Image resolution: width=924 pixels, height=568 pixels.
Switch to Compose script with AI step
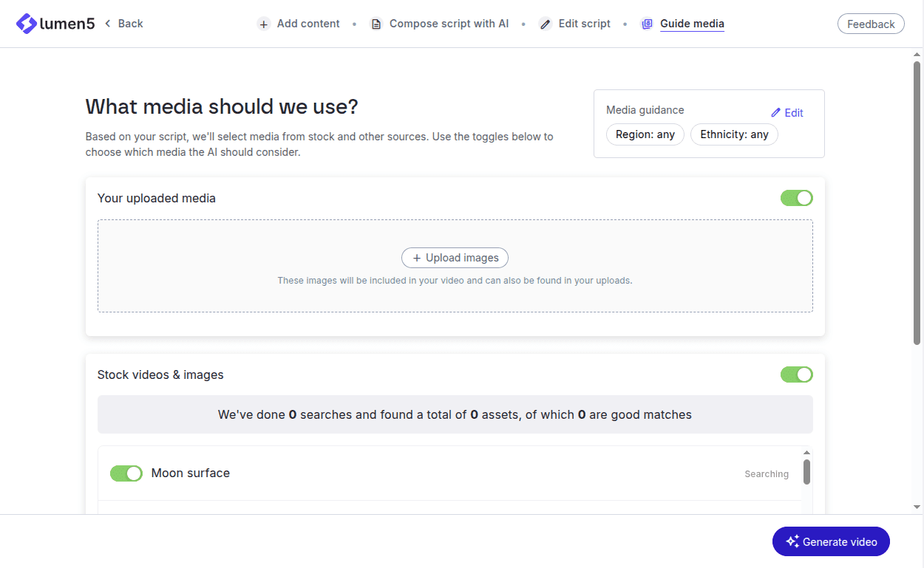(x=449, y=24)
